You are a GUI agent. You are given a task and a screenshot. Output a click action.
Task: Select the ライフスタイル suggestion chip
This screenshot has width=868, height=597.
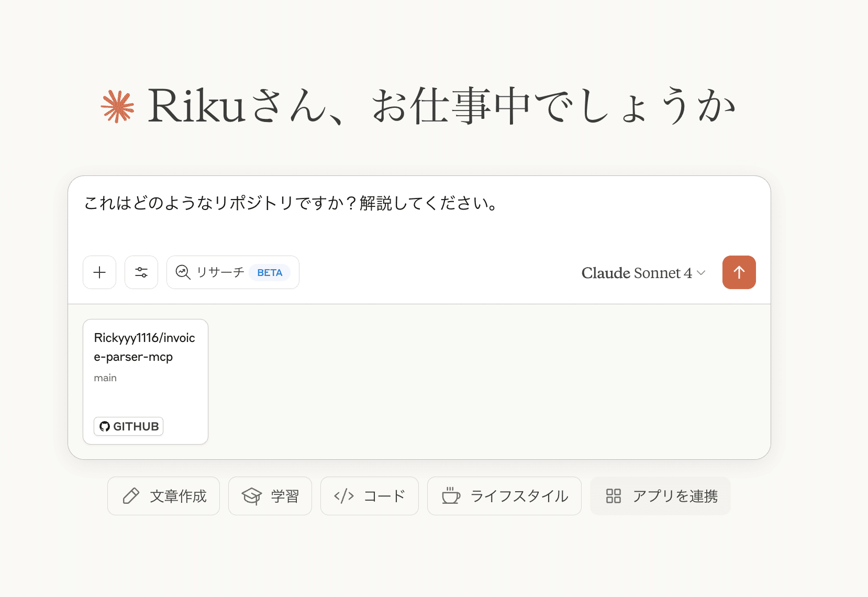504,496
